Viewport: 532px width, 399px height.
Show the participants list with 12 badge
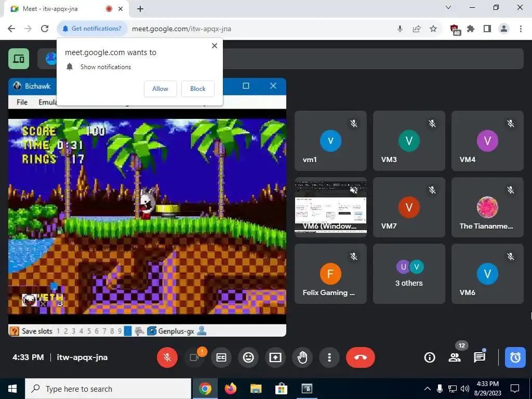455,357
